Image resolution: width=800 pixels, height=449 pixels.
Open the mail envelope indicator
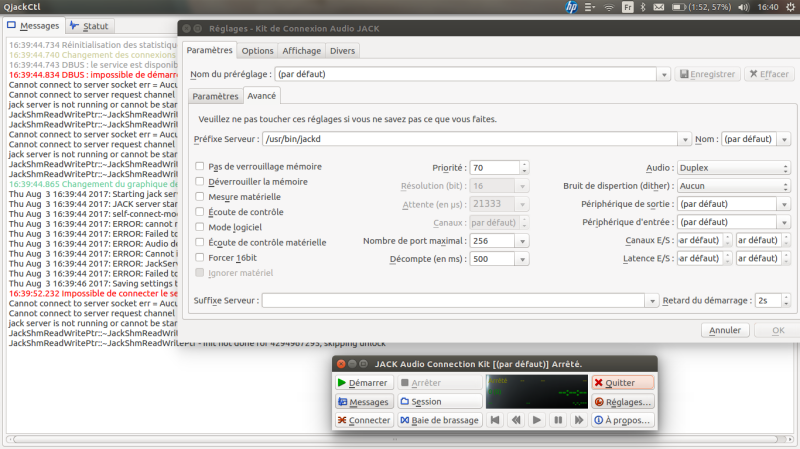(x=659, y=7)
